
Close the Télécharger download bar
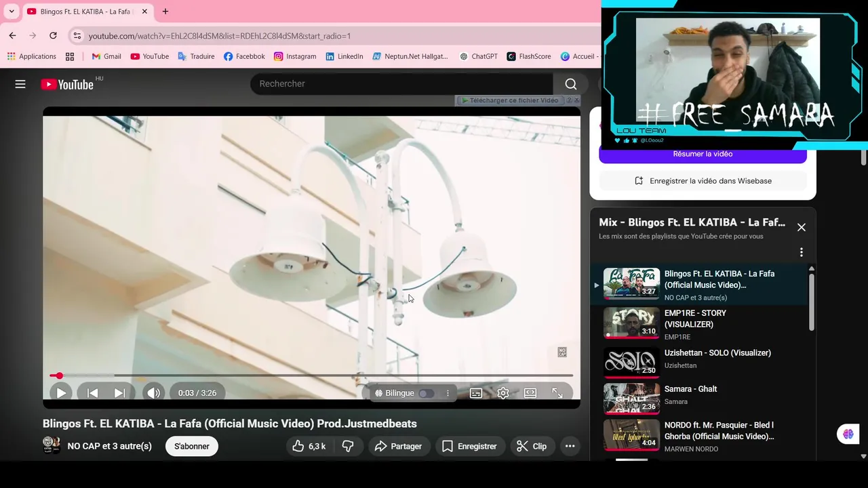pos(576,100)
